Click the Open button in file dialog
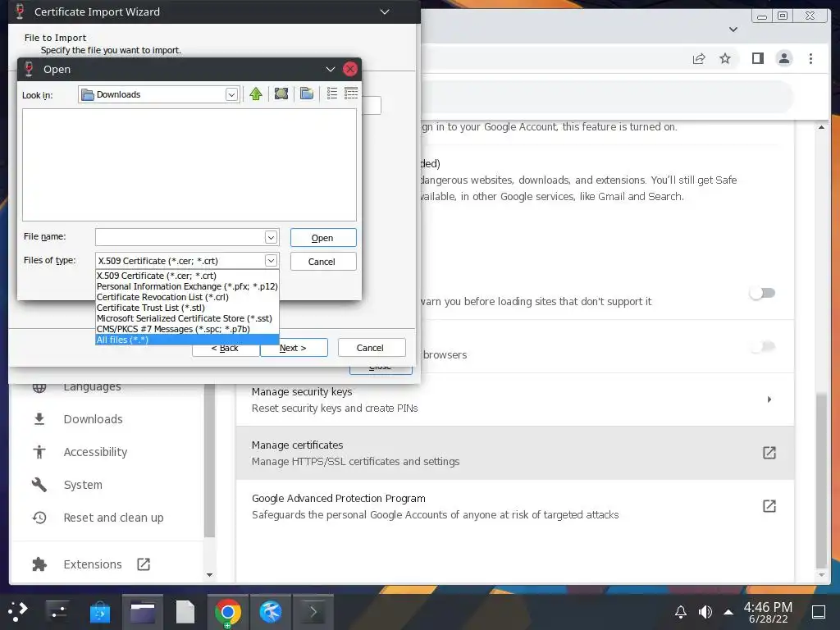Viewport: 840px width, 630px height. (x=323, y=238)
